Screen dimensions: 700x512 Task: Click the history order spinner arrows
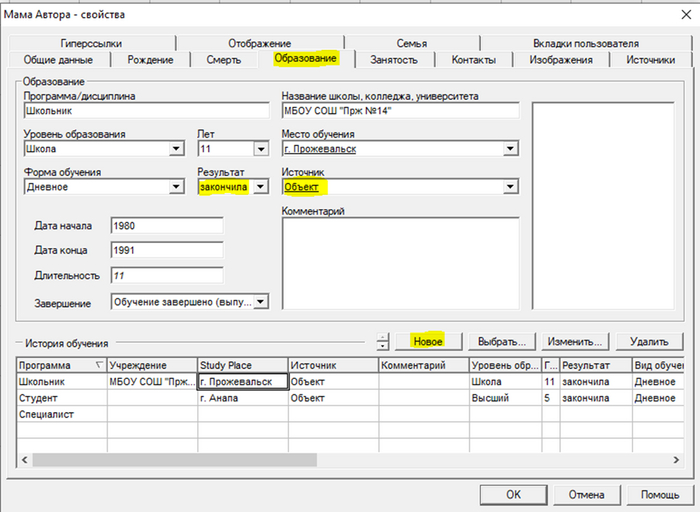point(383,341)
